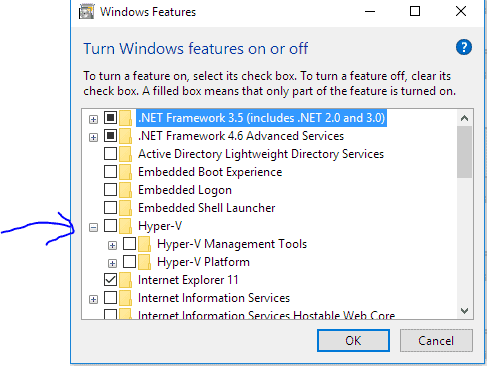Click folder icon beside Active Directory Lightweight Directory Services

click(x=126, y=154)
